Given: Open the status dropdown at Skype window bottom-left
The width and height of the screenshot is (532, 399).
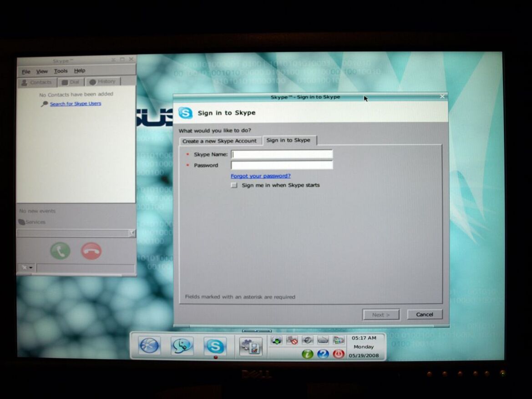Looking at the screenshot, I should [27, 268].
